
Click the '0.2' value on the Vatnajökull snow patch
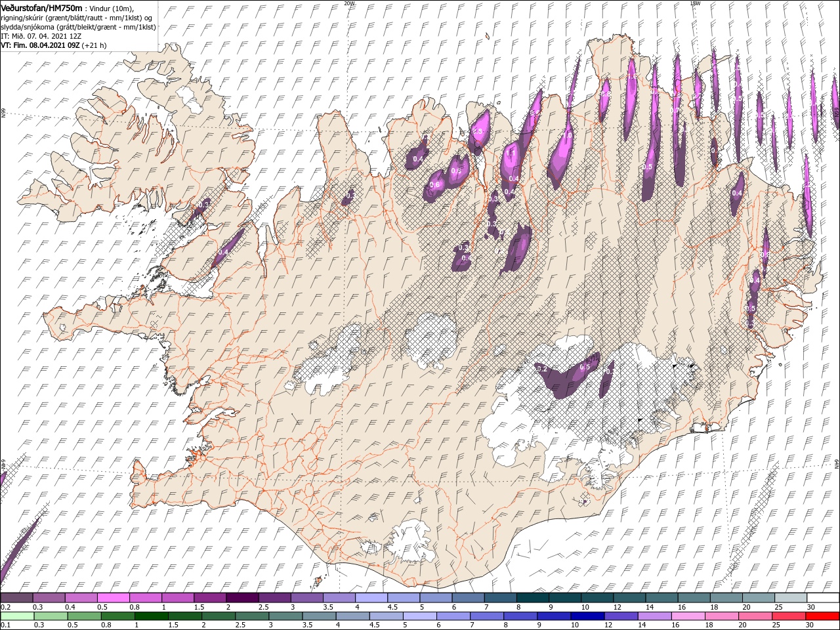[541, 369]
